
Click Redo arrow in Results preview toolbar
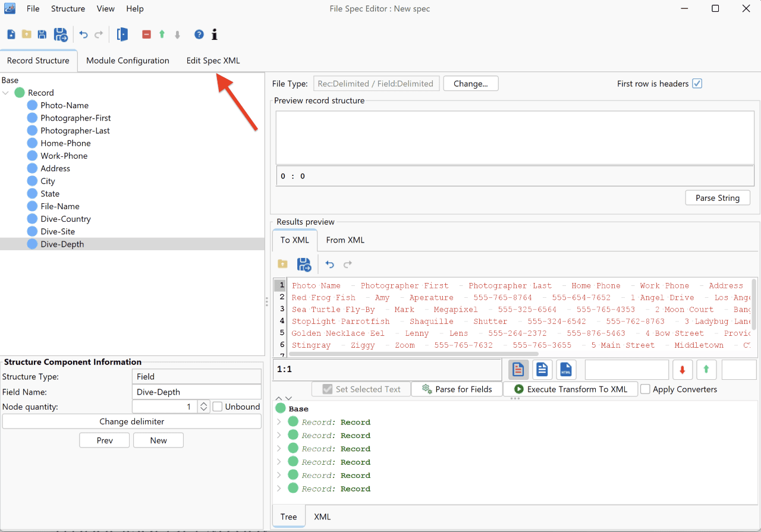tap(348, 264)
